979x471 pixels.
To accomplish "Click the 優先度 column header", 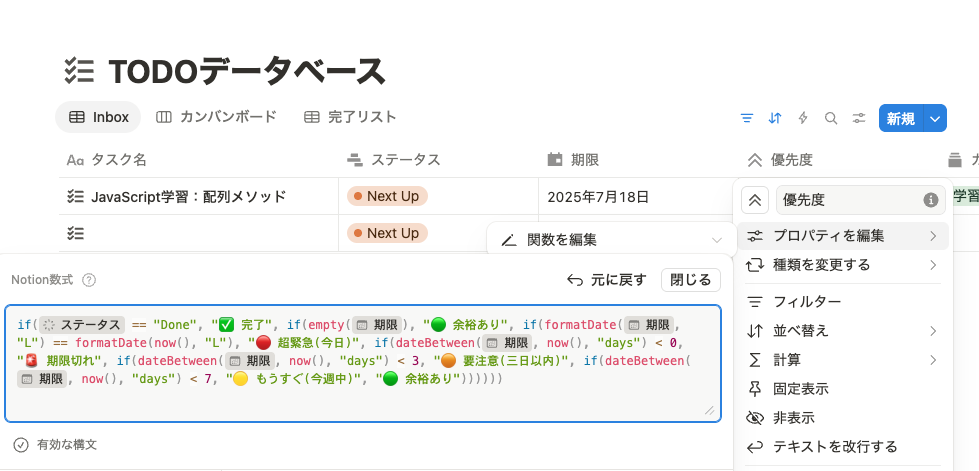I will (x=780, y=160).
